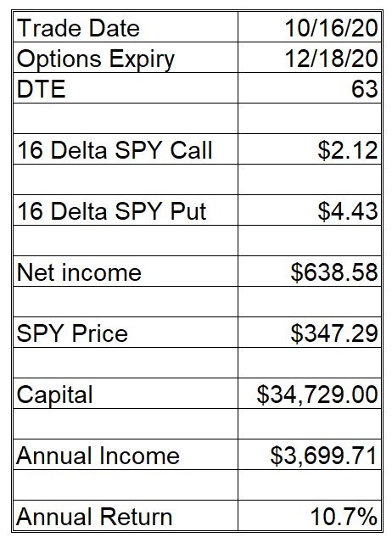Image resolution: width=392 pixels, height=543 pixels.
Task: Select the 16 Delta SPY Put cell
Action: tap(126, 210)
